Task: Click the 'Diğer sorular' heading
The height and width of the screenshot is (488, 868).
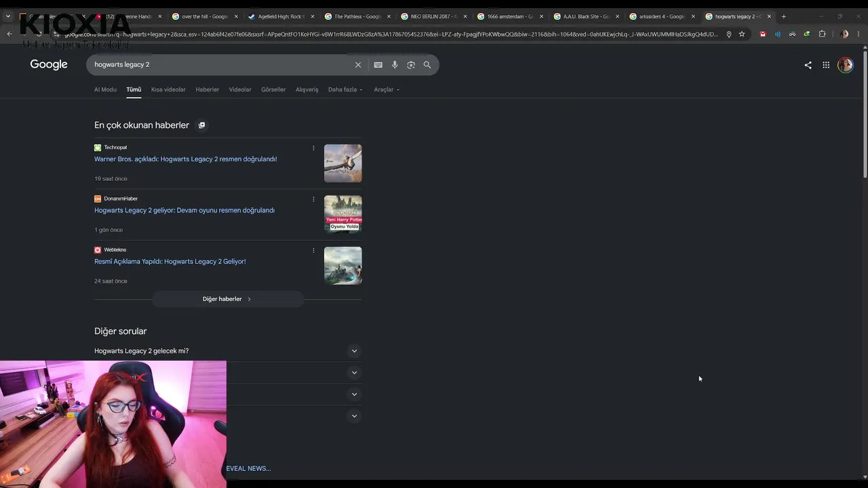Action: 121,331
